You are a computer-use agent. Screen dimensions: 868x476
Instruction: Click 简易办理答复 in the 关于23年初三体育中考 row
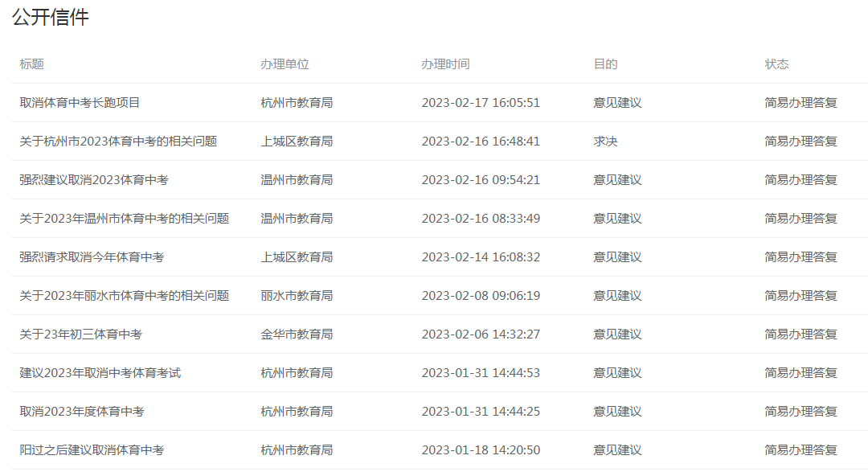coord(800,334)
